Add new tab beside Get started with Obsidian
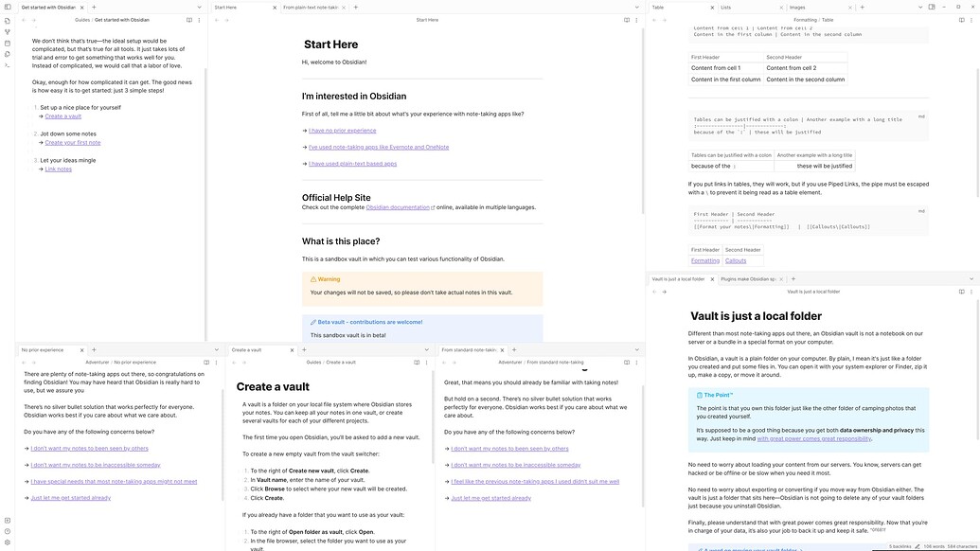 94,8
